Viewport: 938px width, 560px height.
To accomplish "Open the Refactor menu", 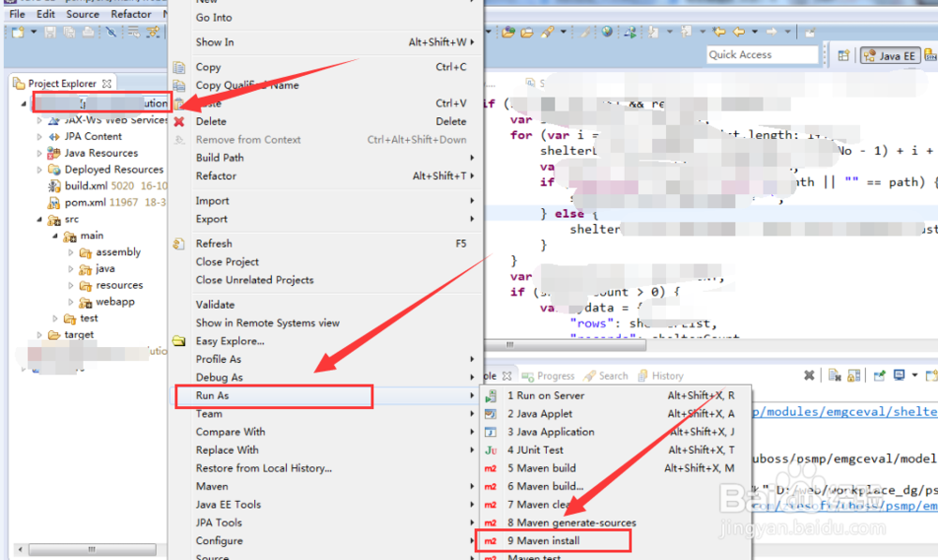I will [130, 14].
